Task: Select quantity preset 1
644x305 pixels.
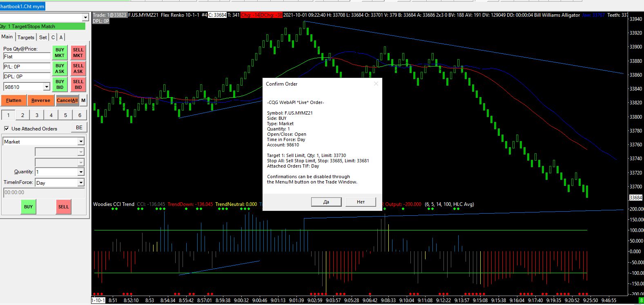Action: click(x=8, y=115)
